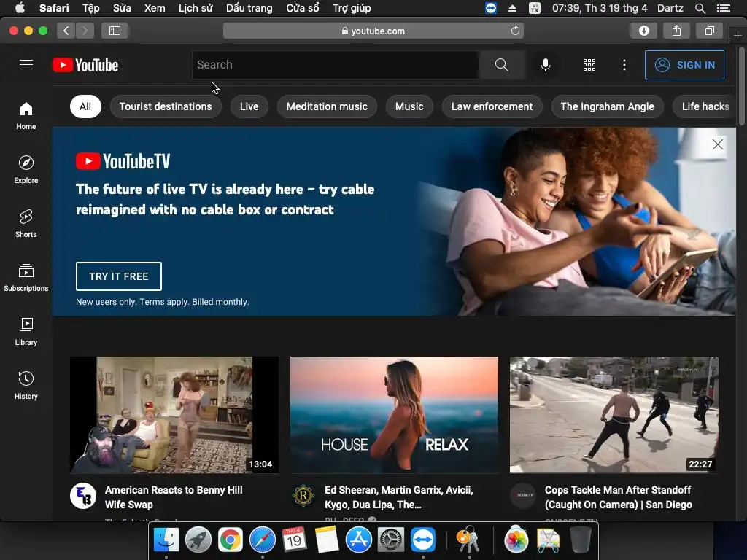747x560 pixels.
Task: Click the Eclectic Beard channel avatar
Action: pos(83,496)
